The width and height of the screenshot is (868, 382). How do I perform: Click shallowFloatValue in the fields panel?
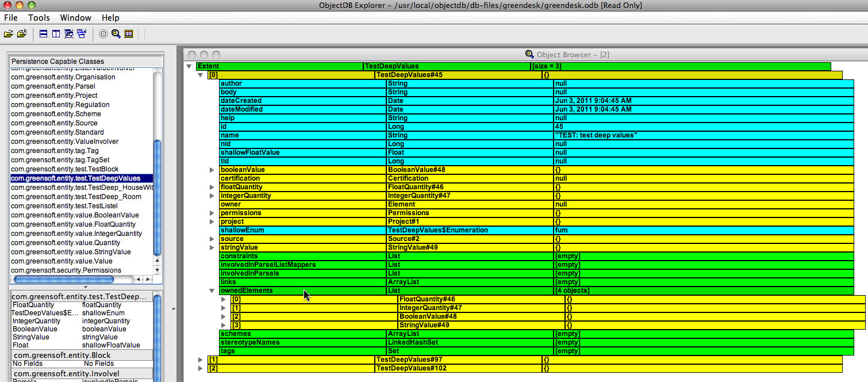tap(111, 345)
